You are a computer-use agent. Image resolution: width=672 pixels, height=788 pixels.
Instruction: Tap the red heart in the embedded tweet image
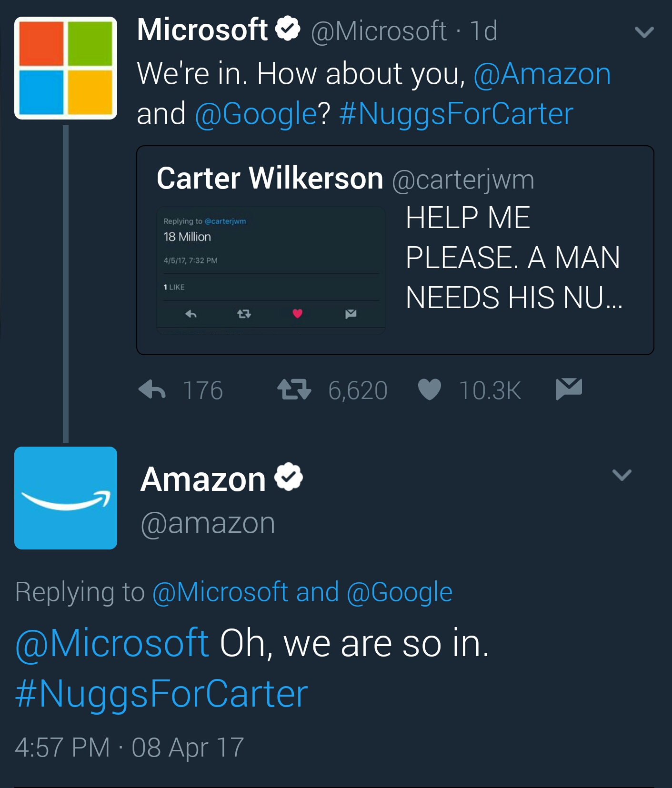(x=298, y=314)
